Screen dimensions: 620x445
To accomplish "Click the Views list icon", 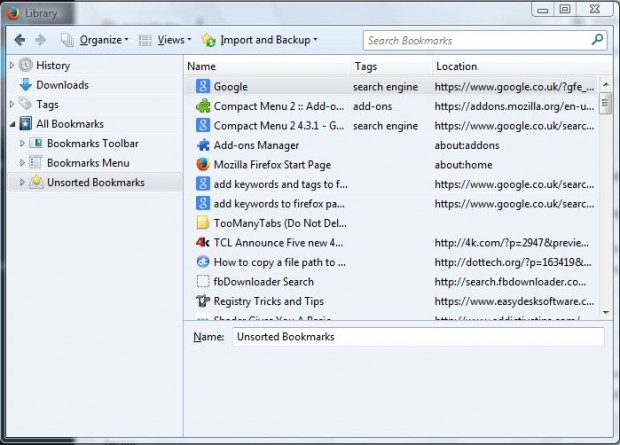I will 145,40.
